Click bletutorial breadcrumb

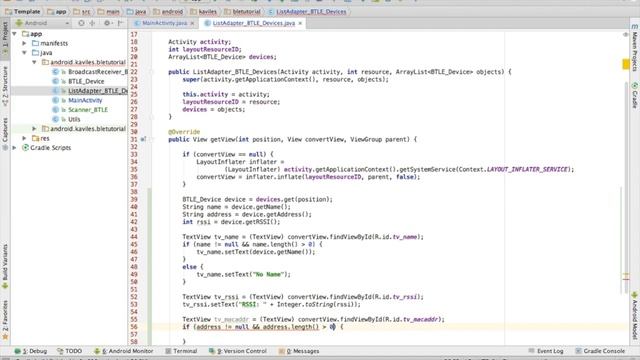(242, 12)
